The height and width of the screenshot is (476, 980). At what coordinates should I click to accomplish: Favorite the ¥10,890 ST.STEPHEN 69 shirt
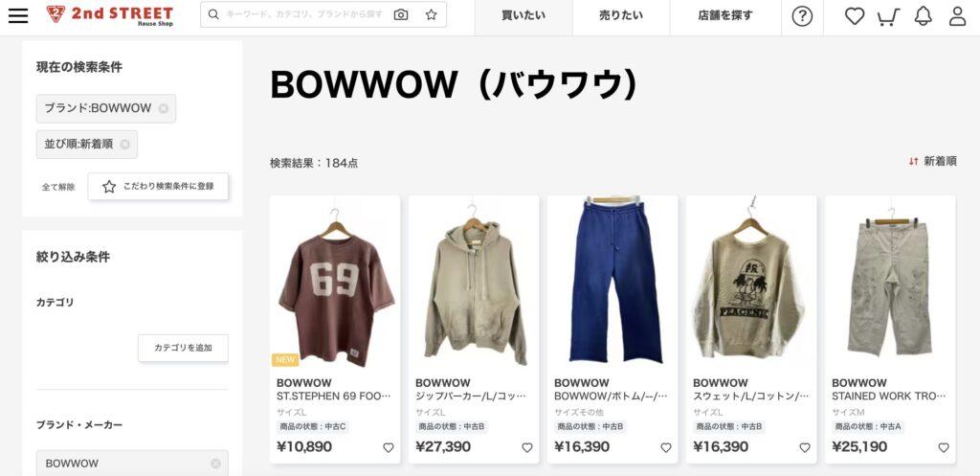pyautogui.click(x=389, y=448)
